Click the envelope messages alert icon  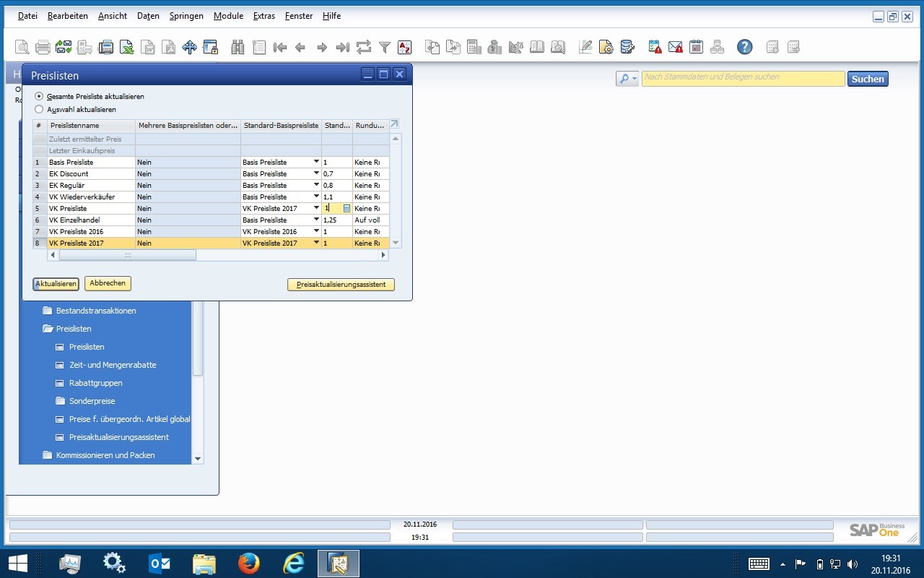point(675,48)
